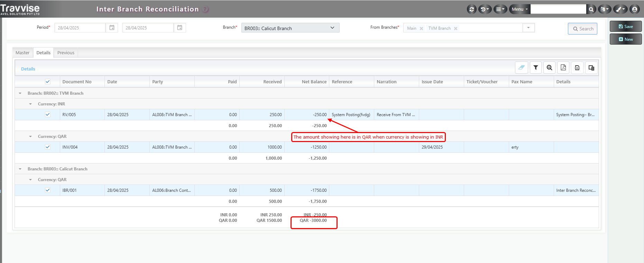Open the user profile icon

634,9
